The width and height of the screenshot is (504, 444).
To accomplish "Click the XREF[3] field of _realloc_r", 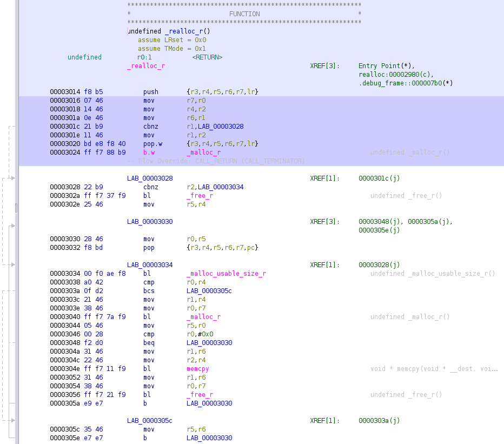I will 324,65.
